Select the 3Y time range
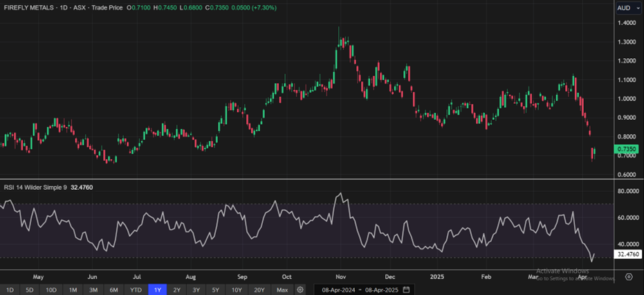 196,289
